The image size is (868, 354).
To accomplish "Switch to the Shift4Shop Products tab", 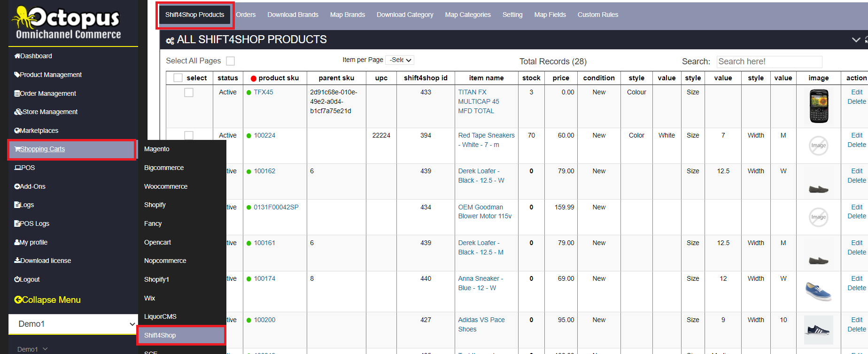I will click(195, 15).
